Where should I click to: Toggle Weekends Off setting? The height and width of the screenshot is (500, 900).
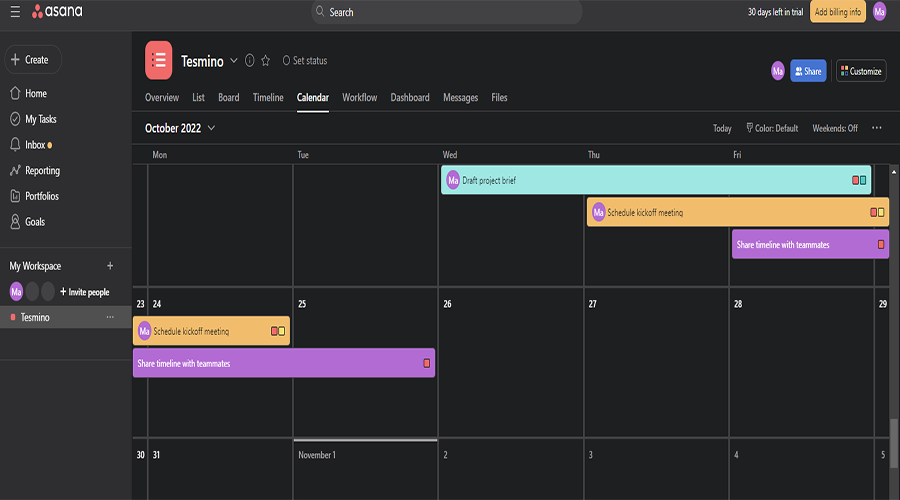point(835,128)
